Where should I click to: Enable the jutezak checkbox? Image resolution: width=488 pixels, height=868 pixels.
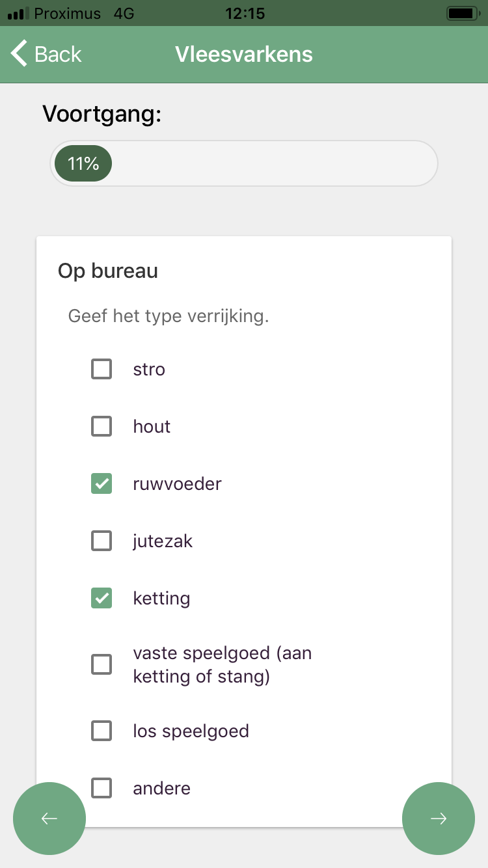point(102,541)
